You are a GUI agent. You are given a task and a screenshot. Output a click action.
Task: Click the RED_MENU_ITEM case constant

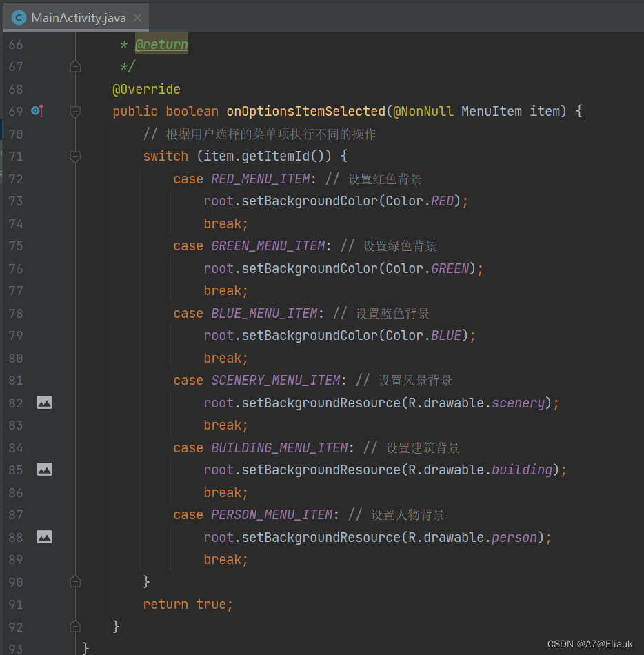tap(260, 179)
